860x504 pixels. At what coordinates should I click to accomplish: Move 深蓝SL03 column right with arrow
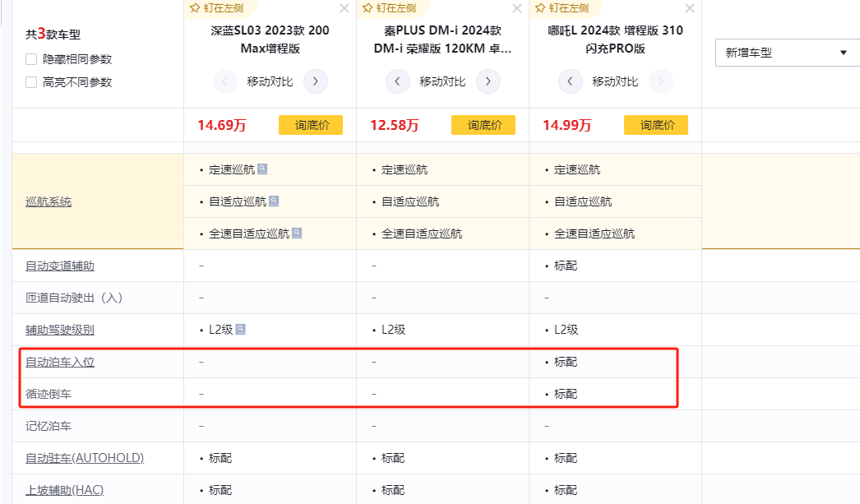[316, 81]
